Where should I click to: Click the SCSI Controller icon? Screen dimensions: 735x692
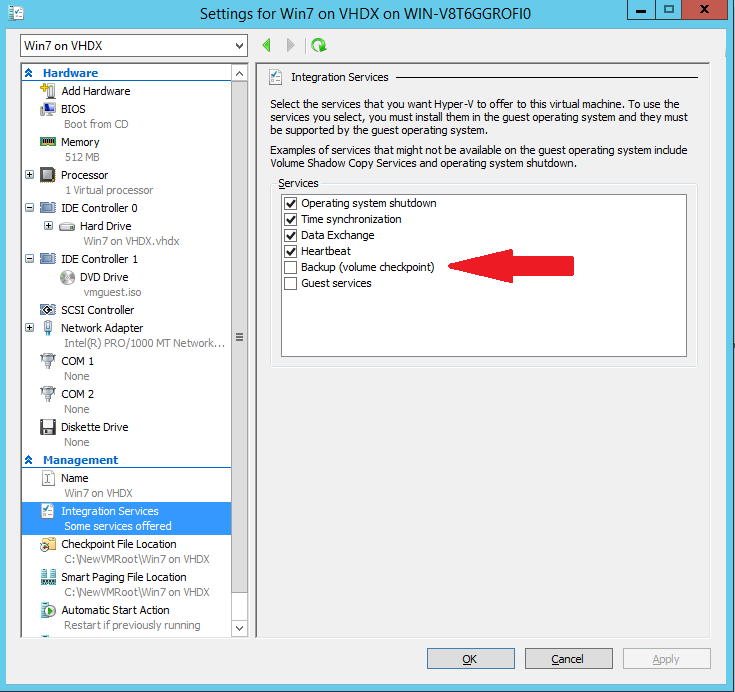(x=48, y=310)
